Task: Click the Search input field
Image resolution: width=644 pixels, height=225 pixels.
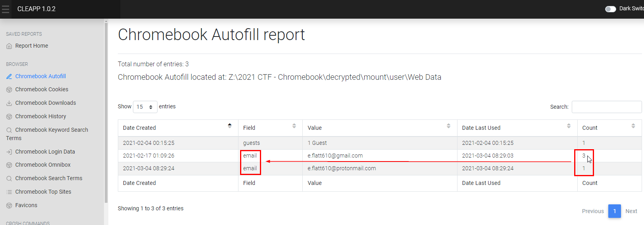Action: click(606, 107)
